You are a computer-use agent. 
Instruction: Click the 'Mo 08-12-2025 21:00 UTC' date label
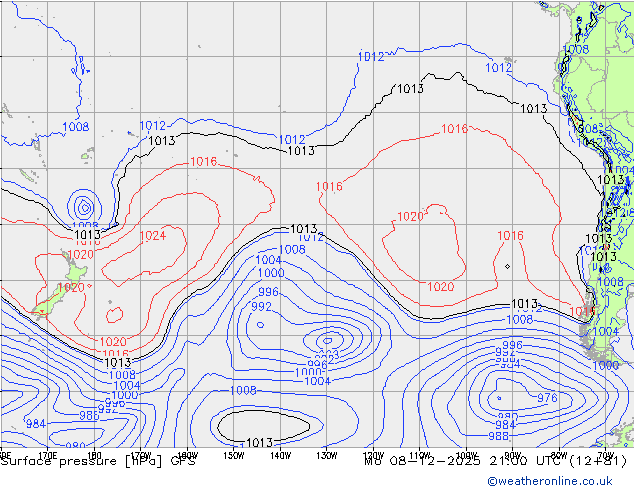point(464,461)
